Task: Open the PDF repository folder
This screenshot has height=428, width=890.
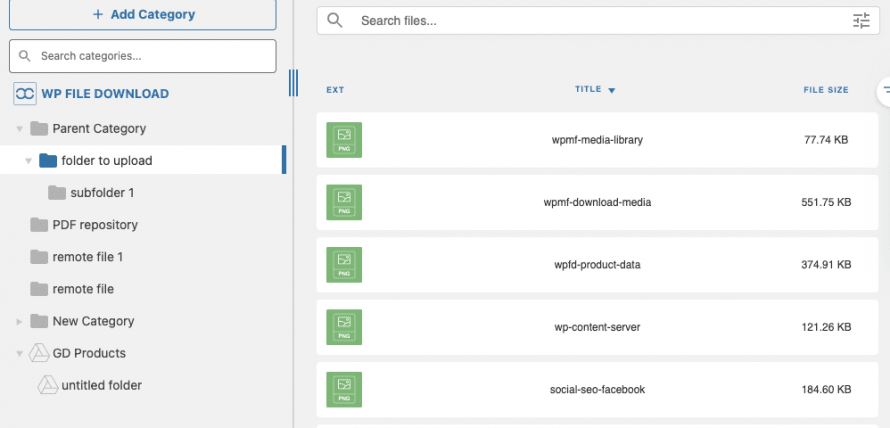Action: point(94,225)
